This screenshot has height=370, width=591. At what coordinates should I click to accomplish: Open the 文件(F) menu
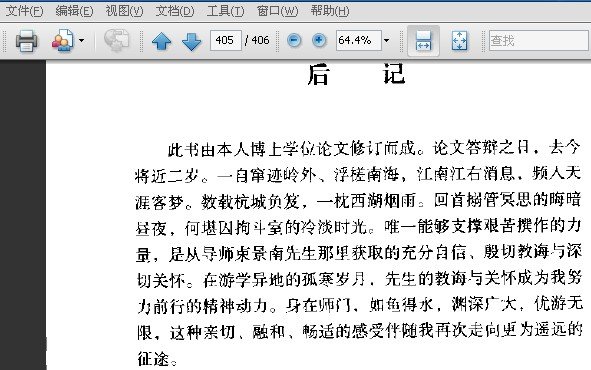(x=24, y=11)
